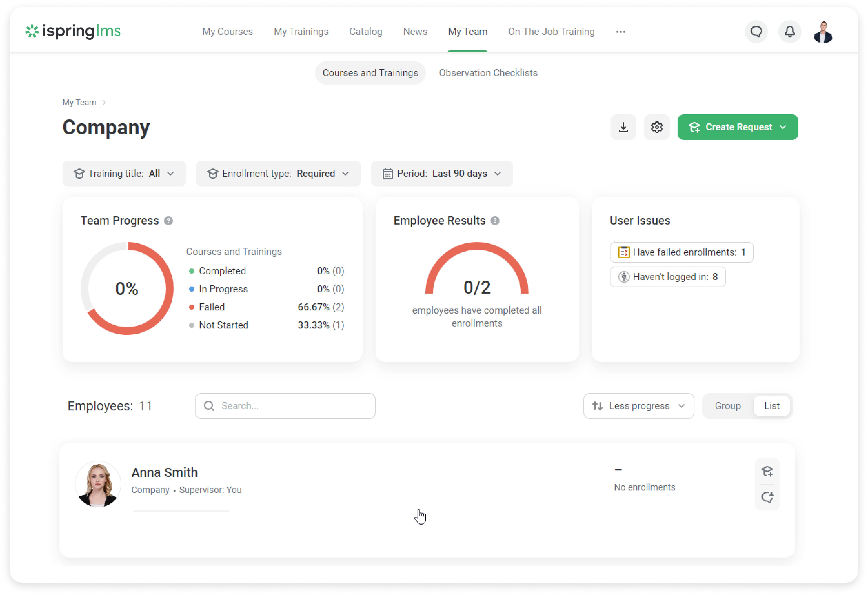Viewport: 868px width, 595px height.
Task: Send Anna Smith a message using chat icon
Action: (767, 497)
